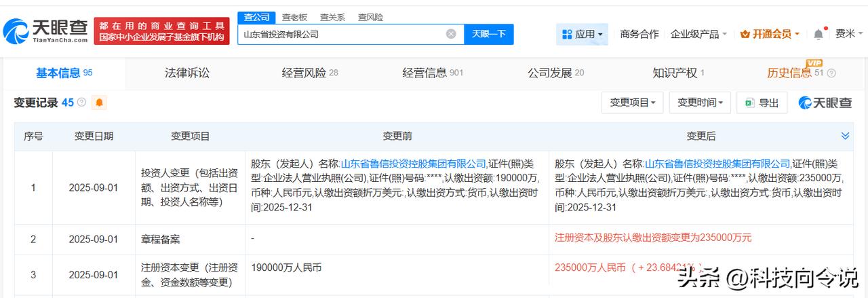868x298 pixels.
Task: Click the 变更前 column header
Action: tap(397, 136)
